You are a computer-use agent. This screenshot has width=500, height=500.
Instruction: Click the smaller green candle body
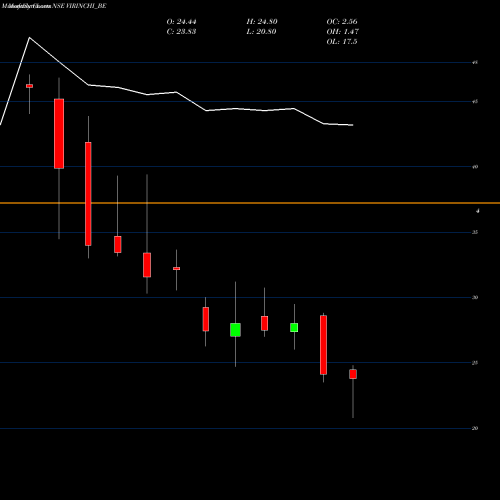click(294, 327)
